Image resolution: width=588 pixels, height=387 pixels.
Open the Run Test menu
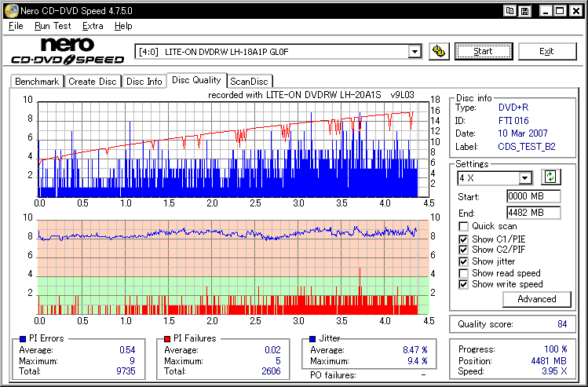pyautogui.click(x=53, y=26)
